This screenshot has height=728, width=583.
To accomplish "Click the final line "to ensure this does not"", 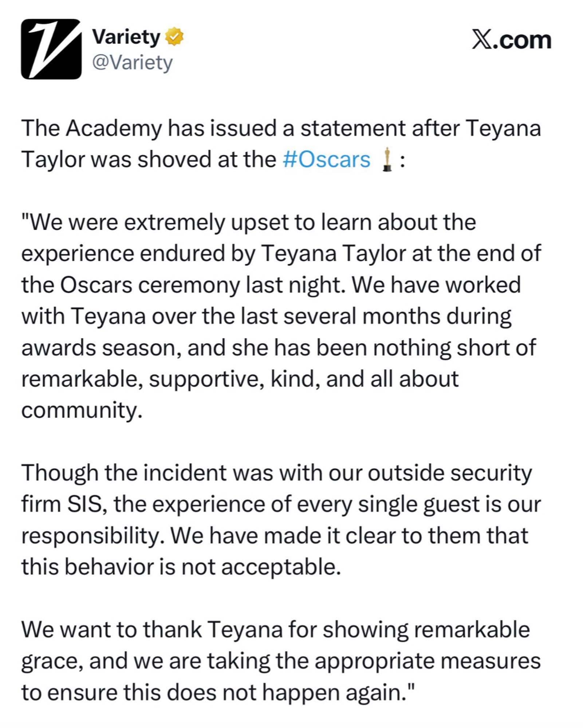I will point(218,692).
